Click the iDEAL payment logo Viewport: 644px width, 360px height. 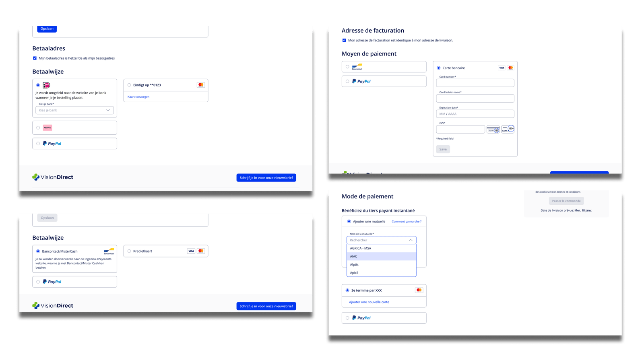46,85
